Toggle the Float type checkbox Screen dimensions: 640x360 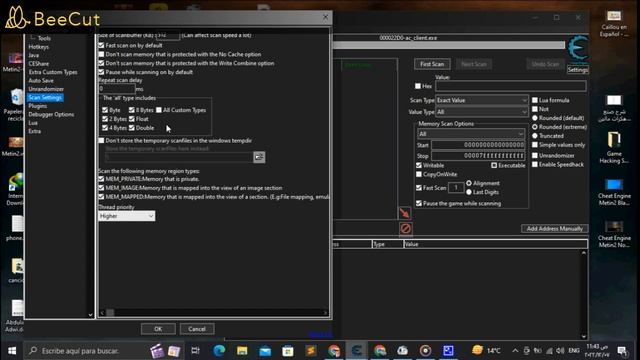[x=131, y=119]
